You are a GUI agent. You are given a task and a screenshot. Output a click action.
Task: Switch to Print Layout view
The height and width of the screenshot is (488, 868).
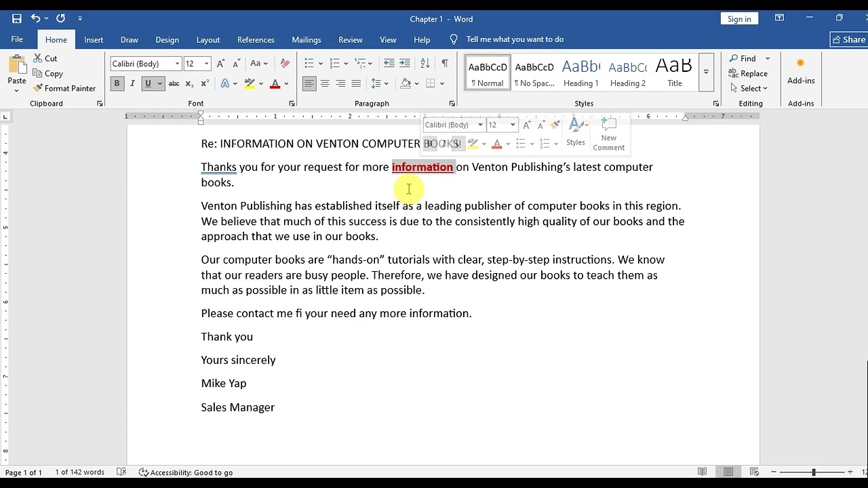(728, 472)
